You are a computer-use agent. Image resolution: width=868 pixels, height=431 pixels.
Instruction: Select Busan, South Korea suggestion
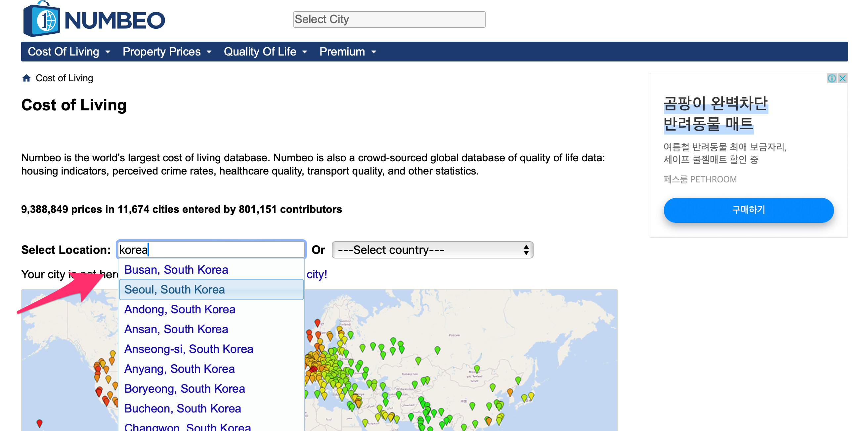(176, 270)
